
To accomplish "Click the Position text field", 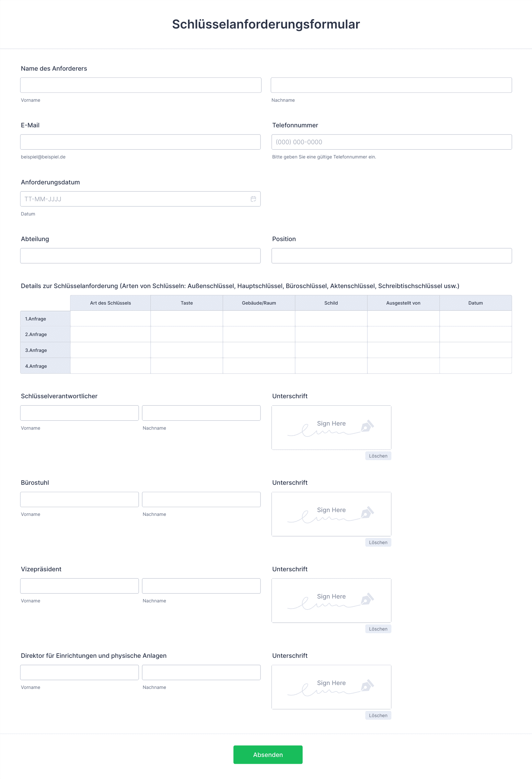I will 391,256.
